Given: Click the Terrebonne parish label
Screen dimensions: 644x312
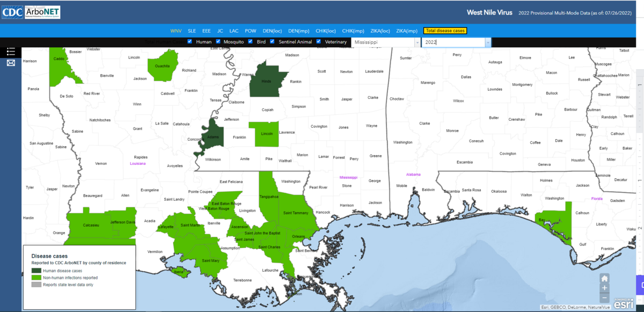Looking at the screenshot, I should point(243,280).
